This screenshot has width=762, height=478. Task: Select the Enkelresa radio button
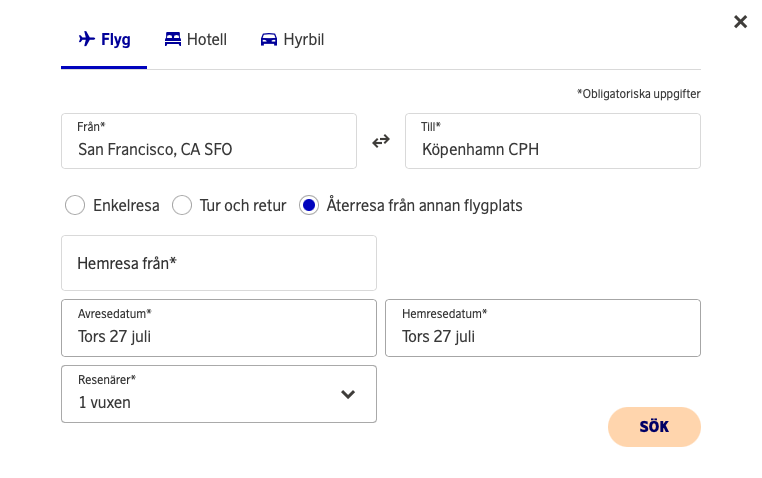[x=75, y=206]
